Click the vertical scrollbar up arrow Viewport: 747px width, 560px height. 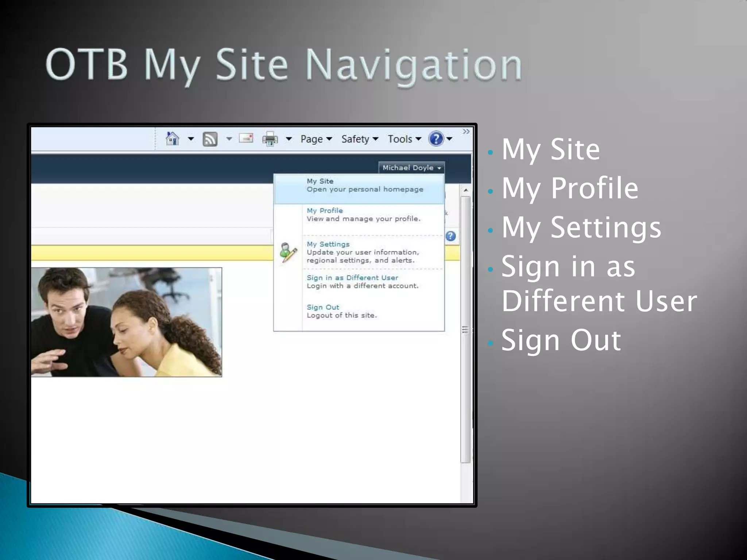[465, 190]
